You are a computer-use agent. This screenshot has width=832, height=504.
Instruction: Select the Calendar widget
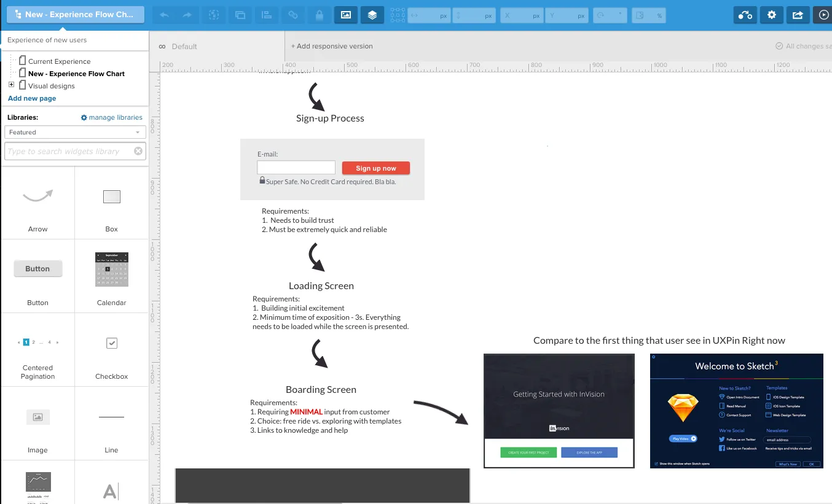(x=111, y=276)
